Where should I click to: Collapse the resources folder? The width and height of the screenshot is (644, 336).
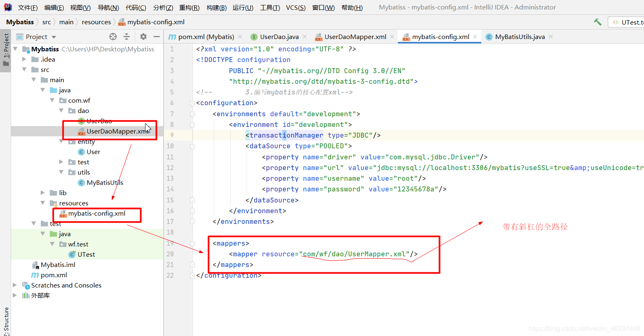(43, 203)
